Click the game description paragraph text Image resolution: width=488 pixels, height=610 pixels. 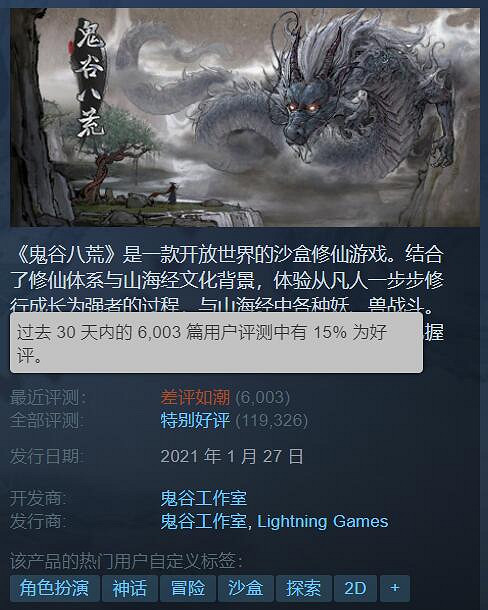[x=228, y=280]
